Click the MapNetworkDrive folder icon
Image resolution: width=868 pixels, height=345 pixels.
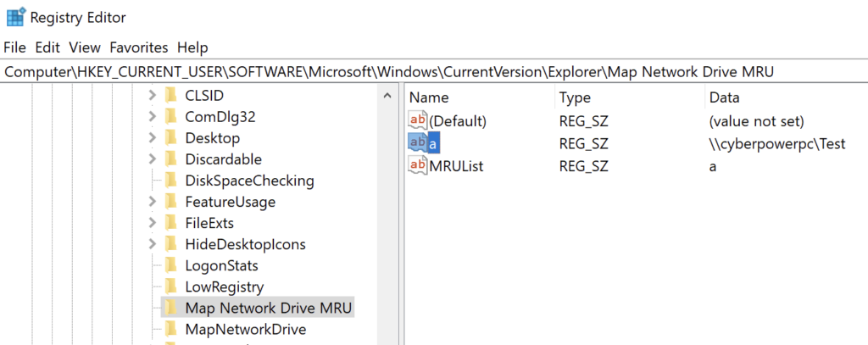[x=170, y=329]
